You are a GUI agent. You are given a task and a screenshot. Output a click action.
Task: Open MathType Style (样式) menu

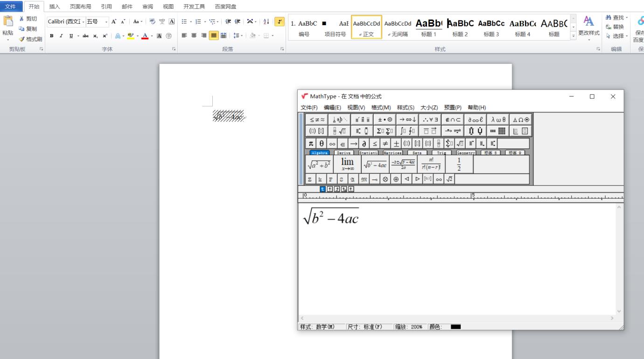(406, 108)
